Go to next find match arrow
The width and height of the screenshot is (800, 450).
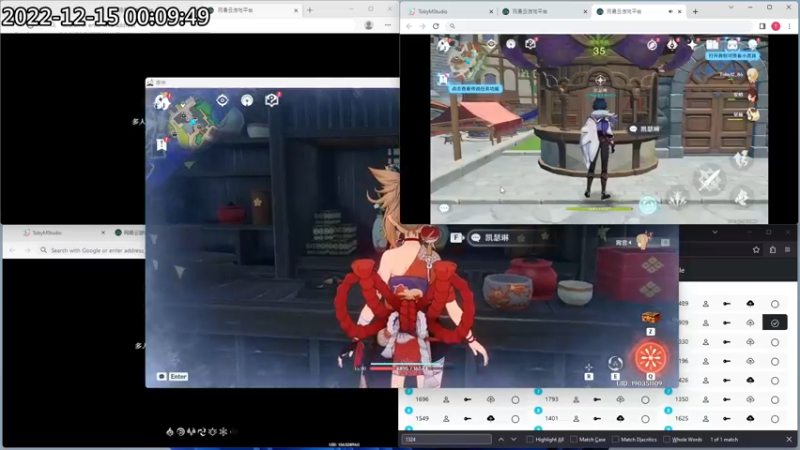(x=513, y=439)
